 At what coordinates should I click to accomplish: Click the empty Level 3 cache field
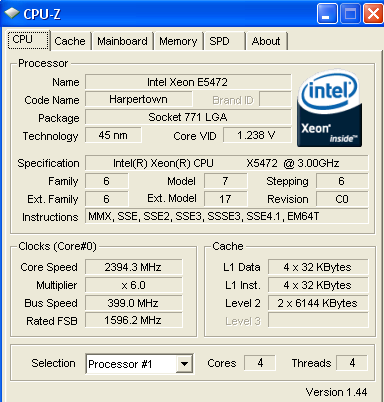318,320
